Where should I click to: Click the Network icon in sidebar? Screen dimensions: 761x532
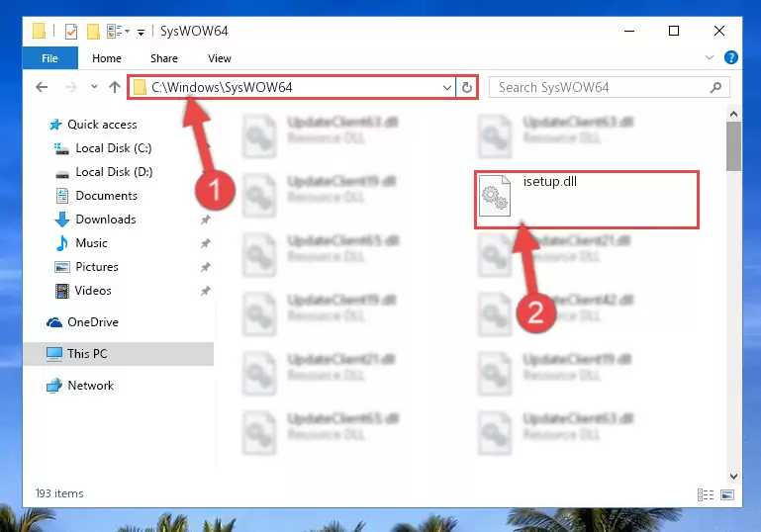pos(54,386)
